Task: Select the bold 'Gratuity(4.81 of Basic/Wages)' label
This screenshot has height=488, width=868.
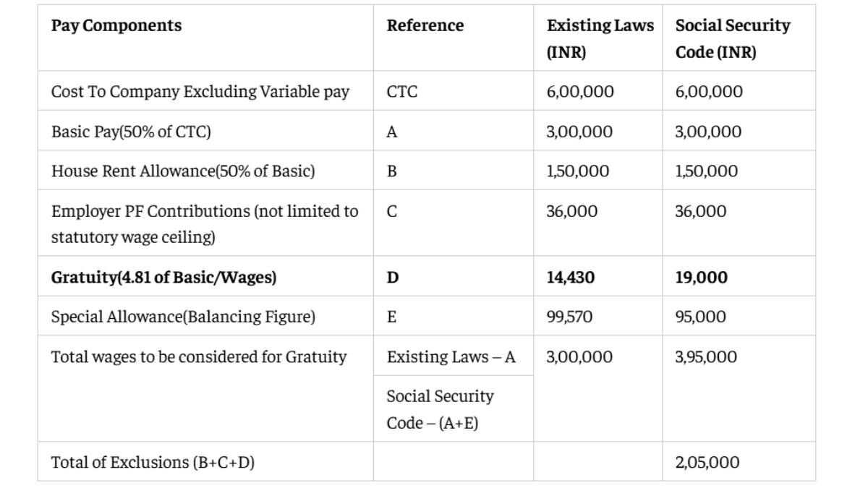Action: coord(163,278)
